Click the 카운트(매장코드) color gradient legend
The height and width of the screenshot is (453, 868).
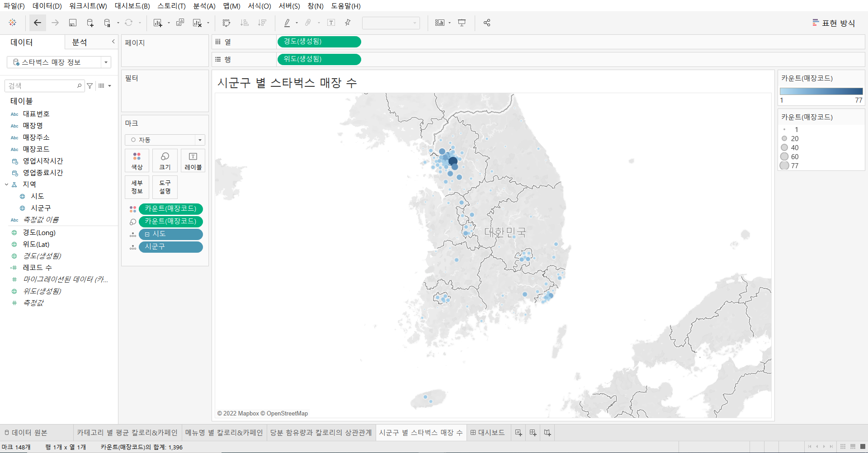(x=821, y=91)
